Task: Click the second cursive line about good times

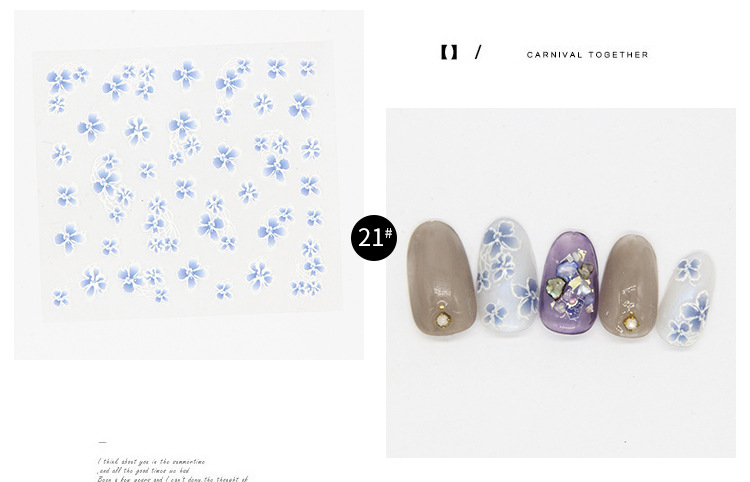Action: click(x=143, y=471)
